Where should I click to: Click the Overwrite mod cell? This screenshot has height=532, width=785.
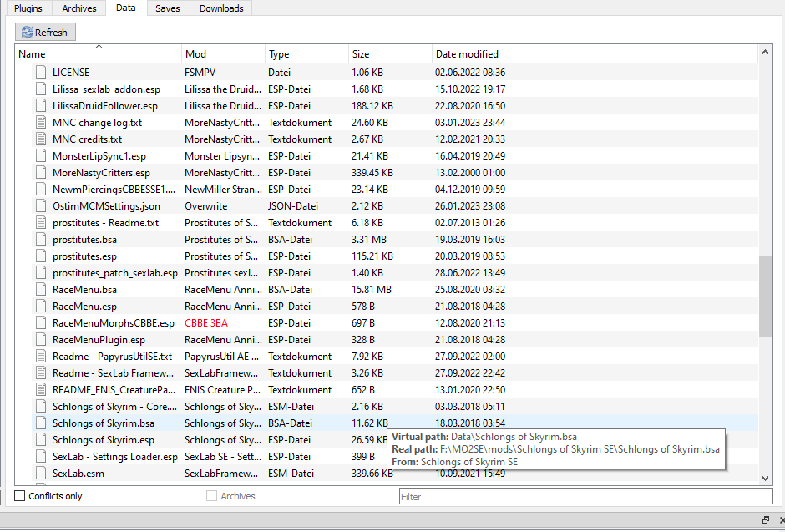click(x=205, y=205)
